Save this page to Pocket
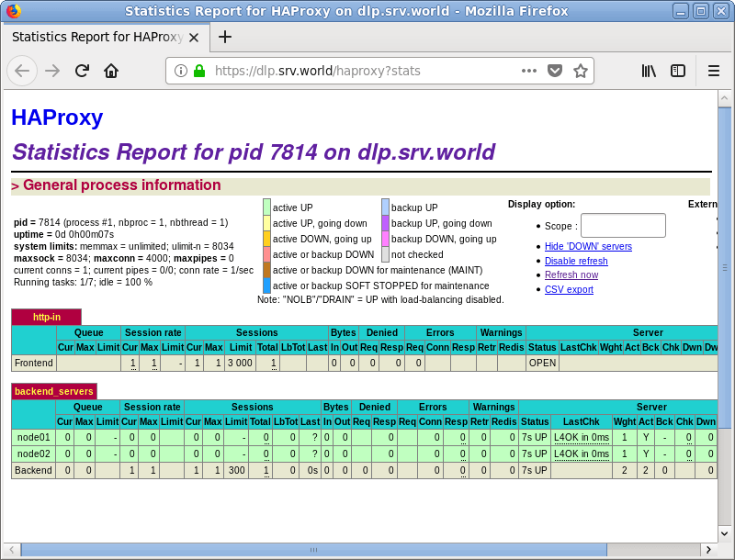 pos(554,70)
